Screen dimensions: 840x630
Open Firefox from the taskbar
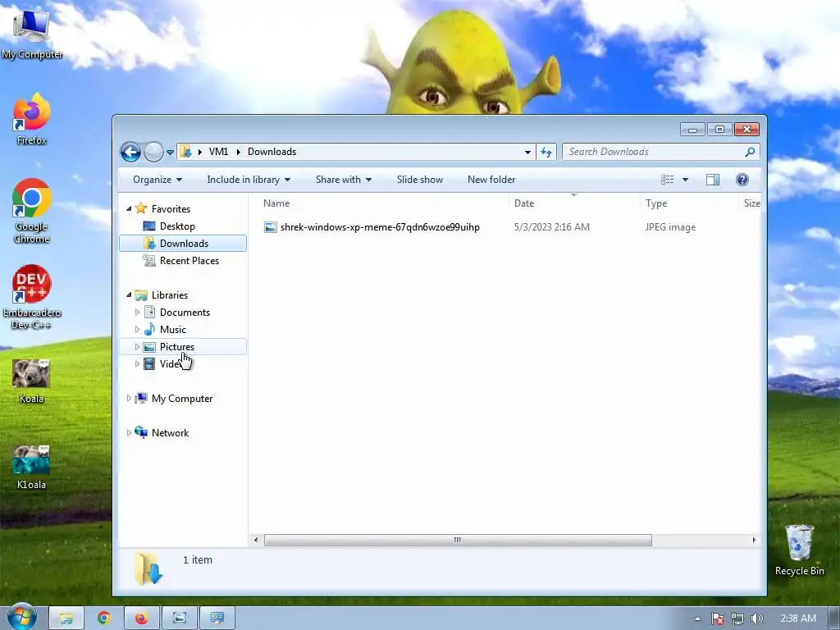[141, 619]
